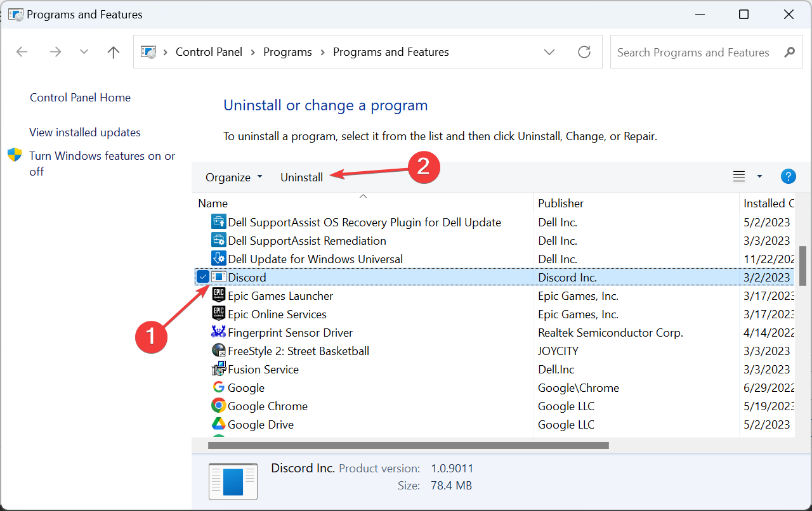Open Control Panel Home link
The height and width of the screenshot is (511, 812).
[x=80, y=97]
